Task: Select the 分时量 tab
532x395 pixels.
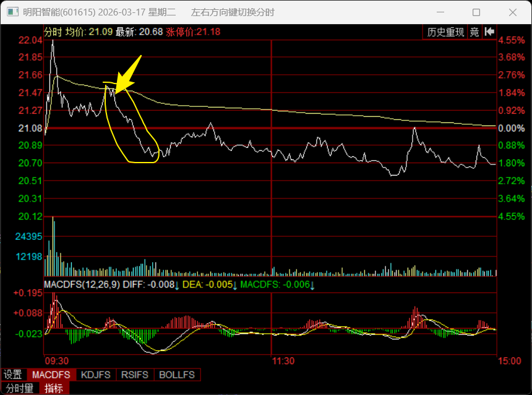Action: 20,388
